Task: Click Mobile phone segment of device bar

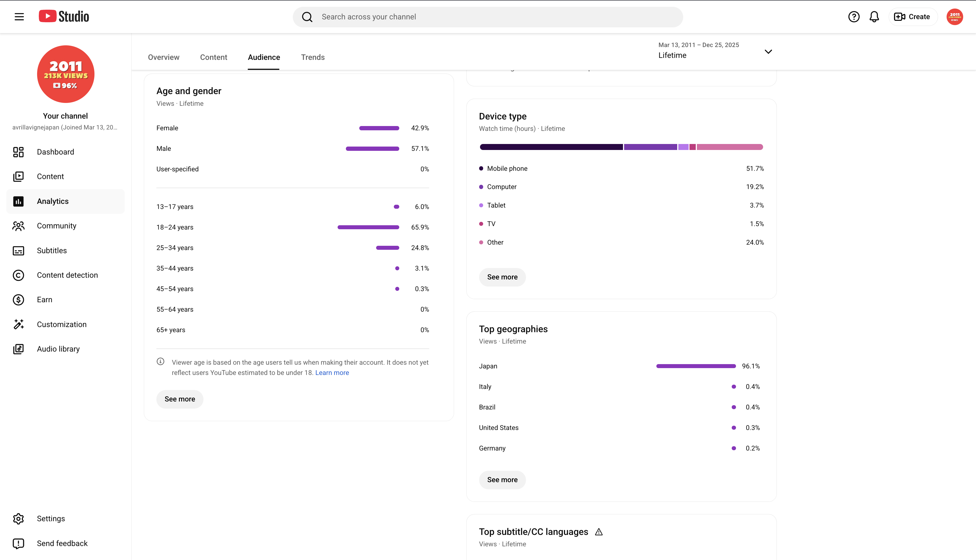Action: (551, 147)
